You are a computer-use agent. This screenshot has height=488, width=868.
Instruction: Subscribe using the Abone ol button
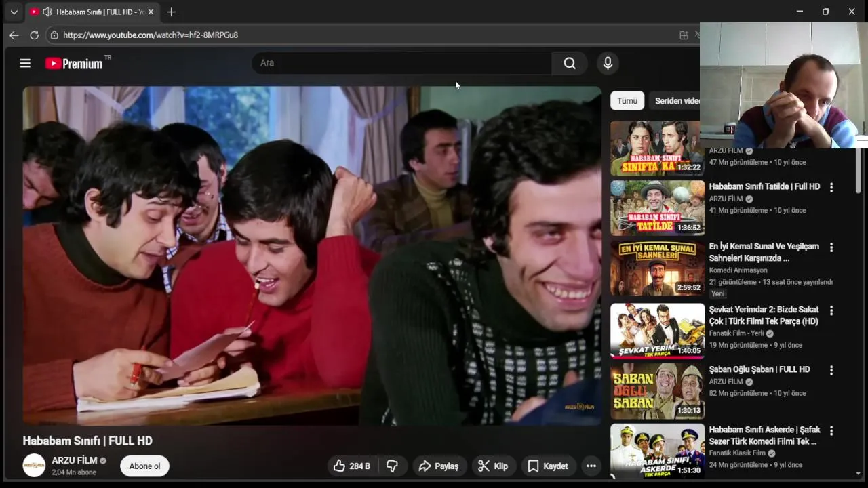point(144,466)
